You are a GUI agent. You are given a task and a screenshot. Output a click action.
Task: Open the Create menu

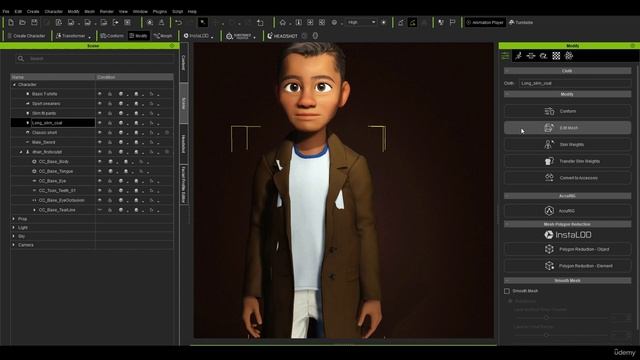pyautogui.click(x=33, y=11)
